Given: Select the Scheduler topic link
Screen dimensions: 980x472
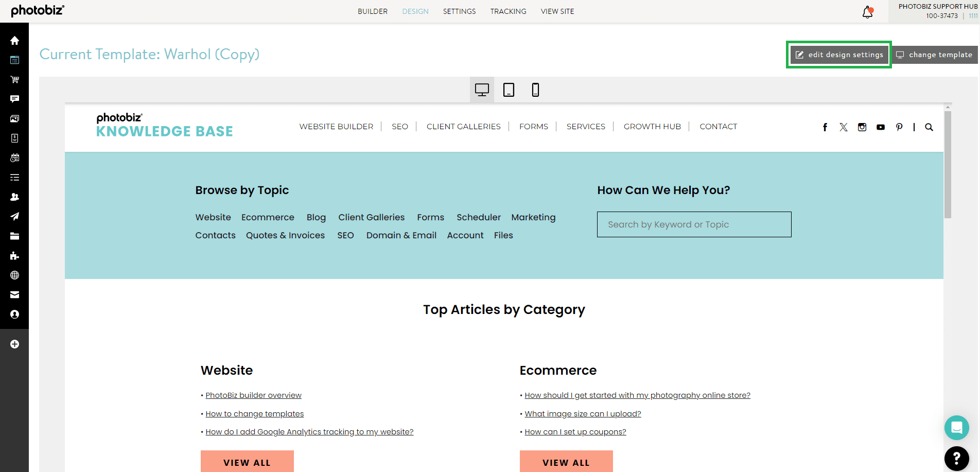Looking at the screenshot, I should (479, 217).
